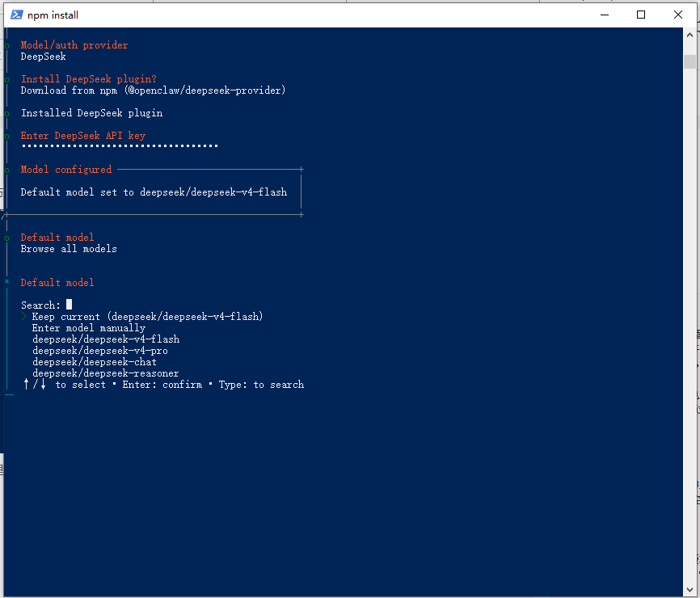The image size is (700, 598).
Task: Minimize the npm install window
Action: (605, 15)
